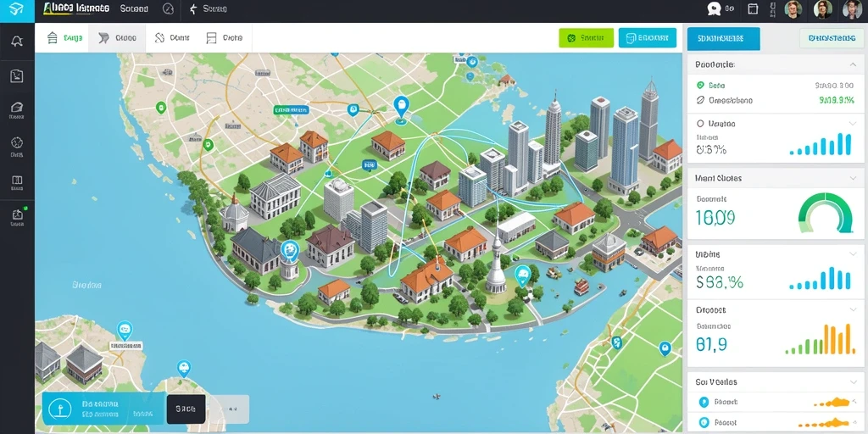Click the blue app logo in top-left corner
Screen dimensions: 868x434
pos(17,10)
